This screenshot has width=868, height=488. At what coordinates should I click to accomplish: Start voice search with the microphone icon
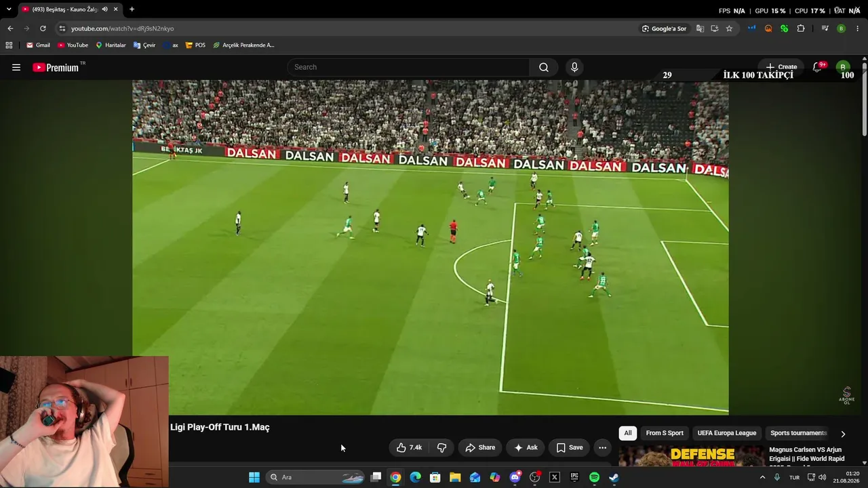pyautogui.click(x=574, y=67)
